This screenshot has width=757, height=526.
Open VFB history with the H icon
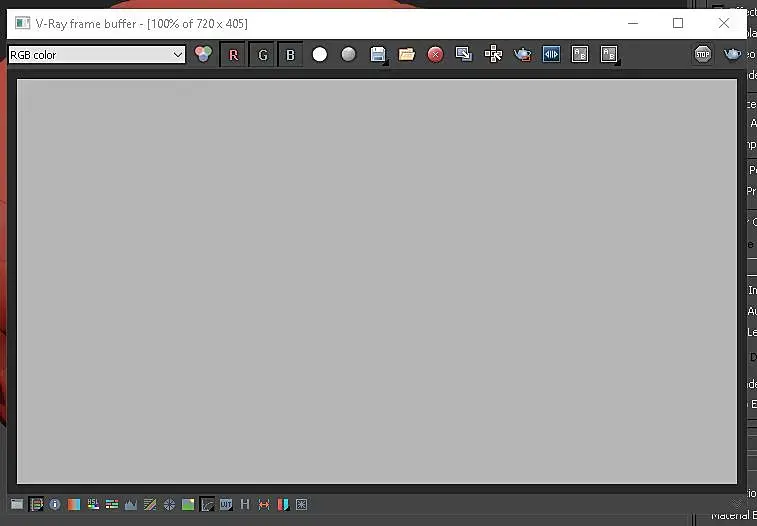[245, 504]
